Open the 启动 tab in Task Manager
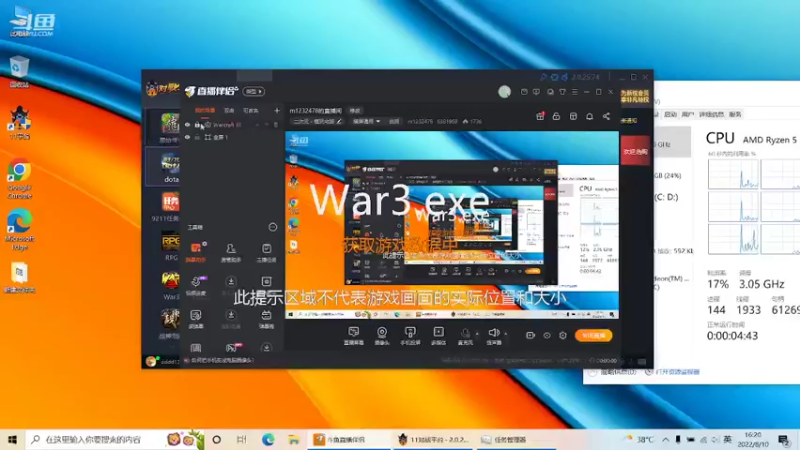800x450 pixels. pos(670,114)
